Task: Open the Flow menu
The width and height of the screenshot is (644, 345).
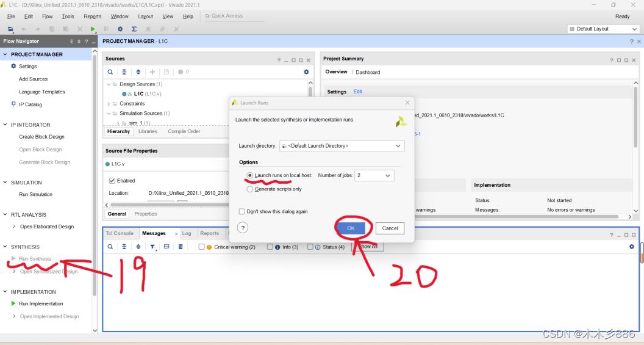Action: pos(47,16)
